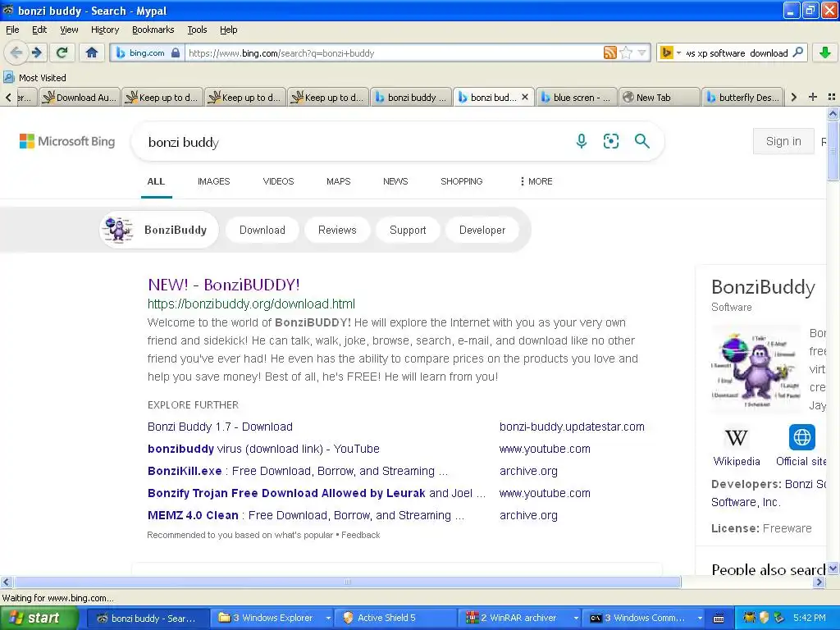Image resolution: width=840 pixels, height=630 pixels.
Task: Select the IMAGES search category
Action: tap(213, 181)
